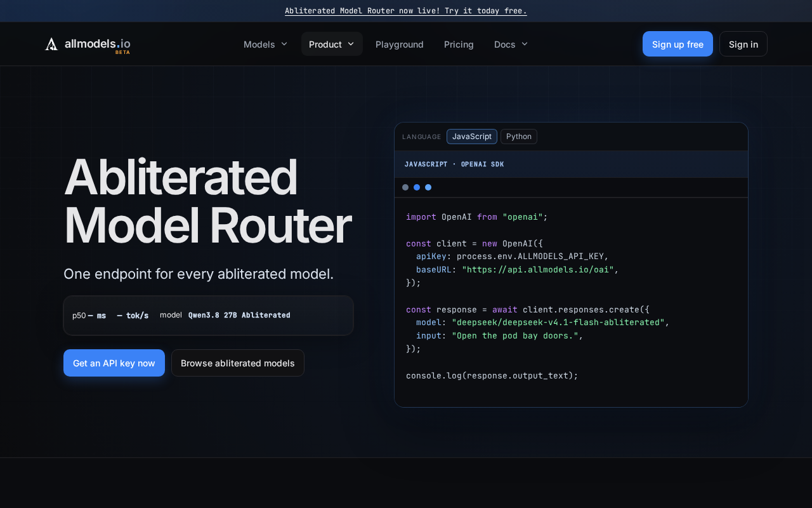This screenshot has height=508, width=812.
Task: Click the baseURL string in the code
Action: point(537,269)
